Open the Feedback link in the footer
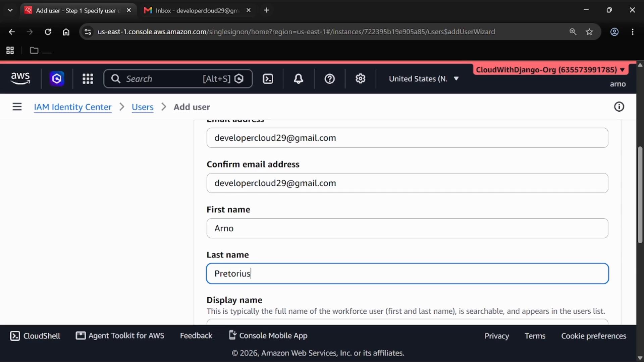644x362 pixels. (x=196, y=336)
